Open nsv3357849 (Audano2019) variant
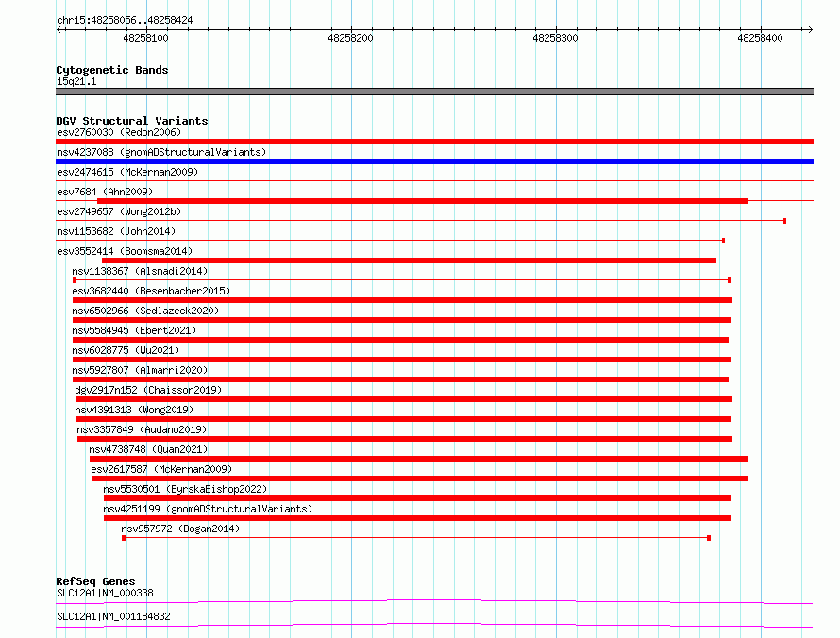The height and width of the screenshot is (638, 840). [x=142, y=429]
